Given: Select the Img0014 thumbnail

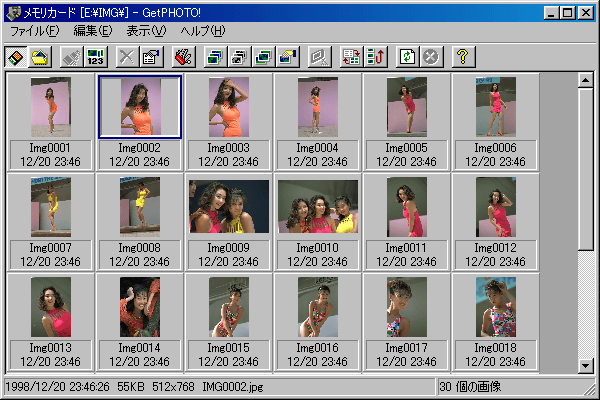Looking at the screenshot, I should click(140, 307).
